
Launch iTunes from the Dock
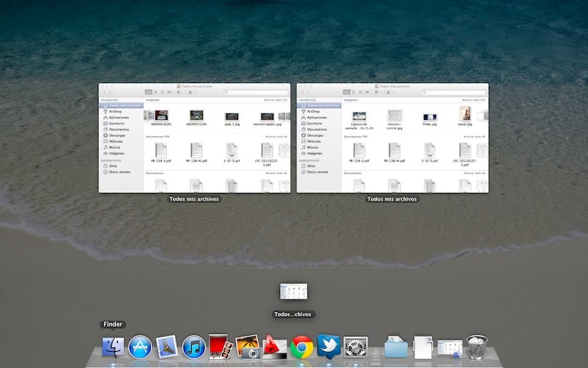193,346
